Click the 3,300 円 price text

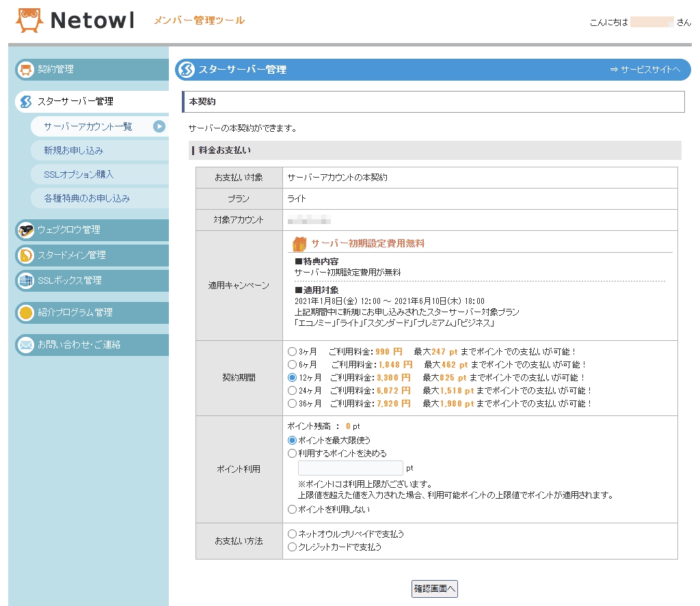point(393,378)
